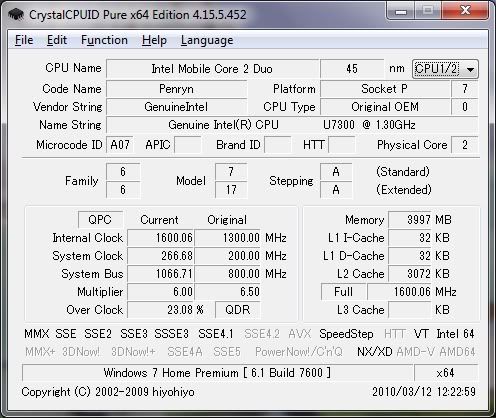Click the date and time 2010/03/12
The height and width of the screenshot is (418, 496).
424,392
